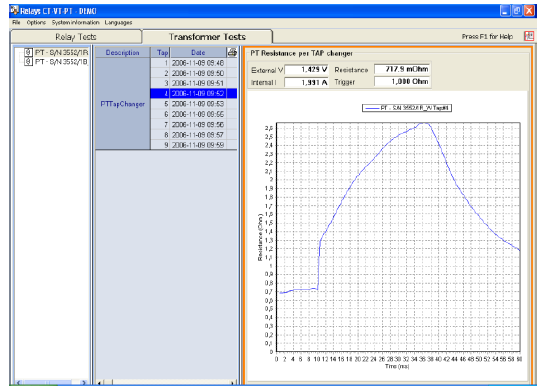Switch to the Transformer Tests tab
Image resolution: width=541 pixels, height=392 pixels.
(x=207, y=37)
